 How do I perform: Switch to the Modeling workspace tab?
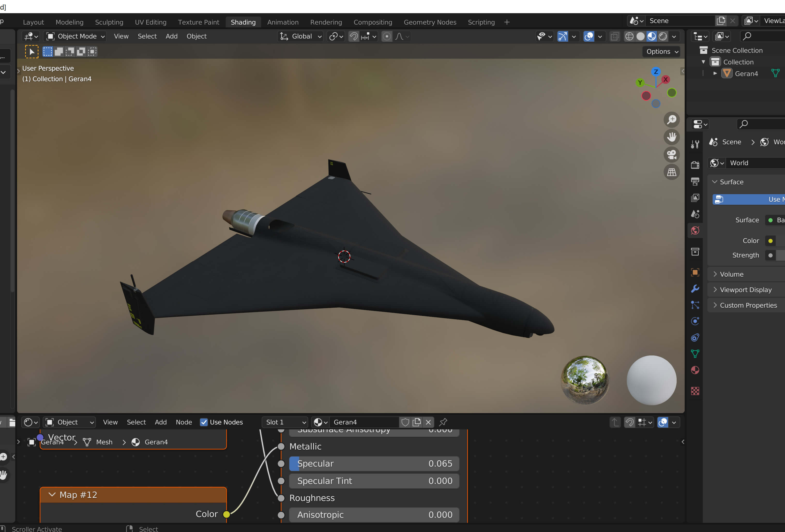coord(69,22)
